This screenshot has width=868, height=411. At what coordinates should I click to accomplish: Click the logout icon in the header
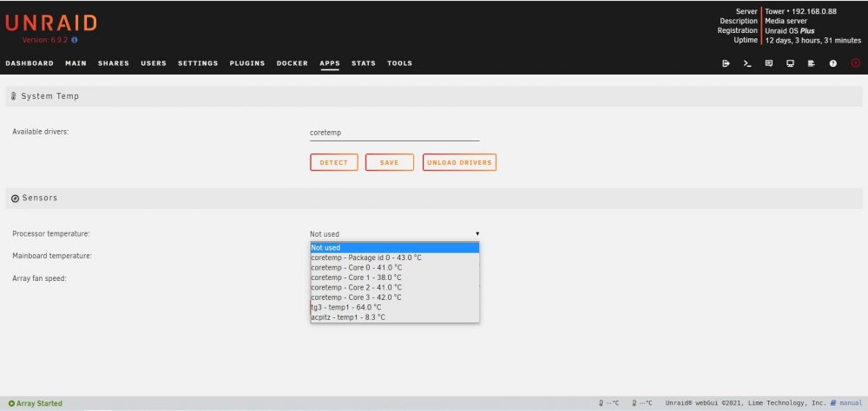pyautogui.click(x=726, y=63)
